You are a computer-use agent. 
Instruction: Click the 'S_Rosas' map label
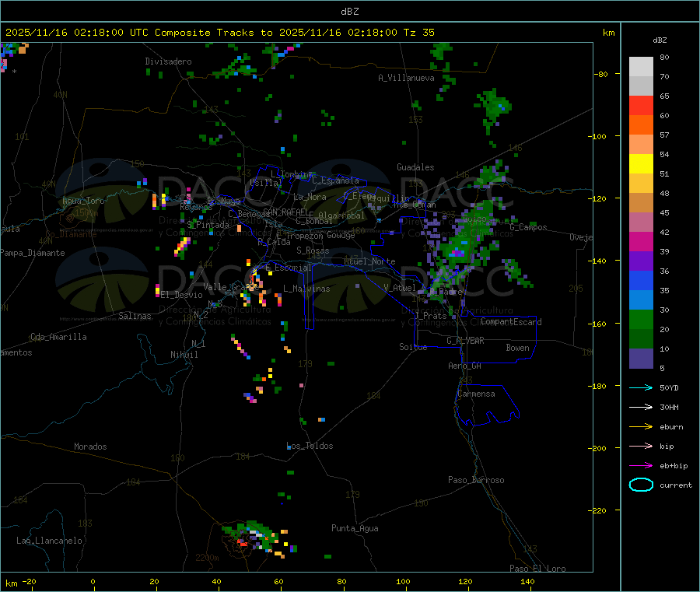point(313,251)
